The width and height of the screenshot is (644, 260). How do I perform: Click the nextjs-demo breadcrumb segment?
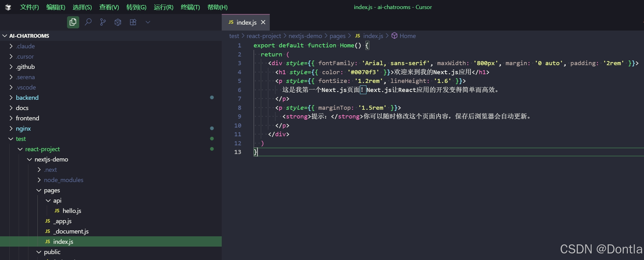click(x=305, y=36)
